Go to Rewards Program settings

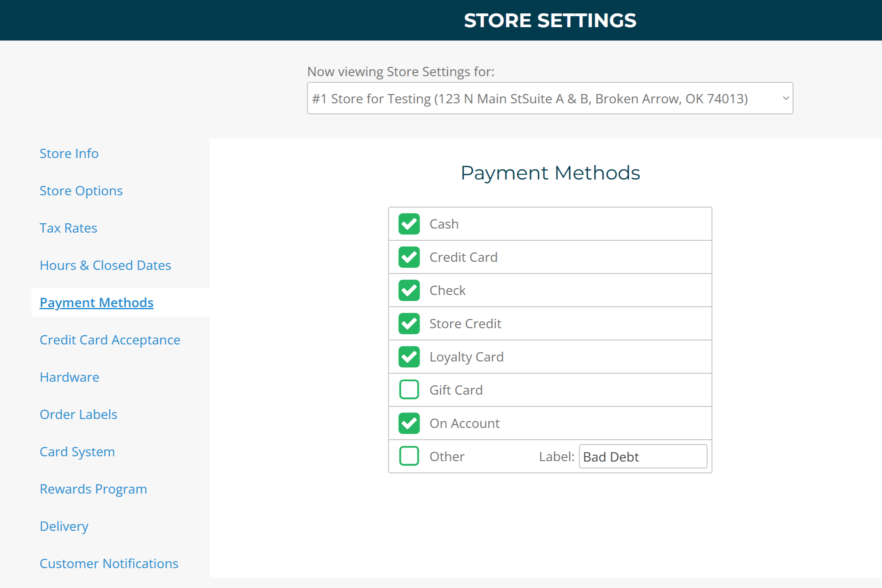tap(93, 489)
